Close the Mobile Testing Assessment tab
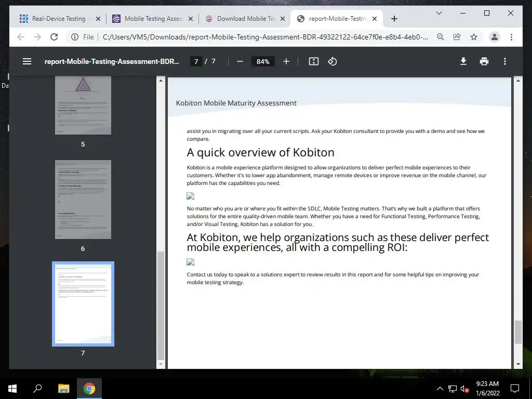Viewport: 532px width, 399px height. point(191,19)
